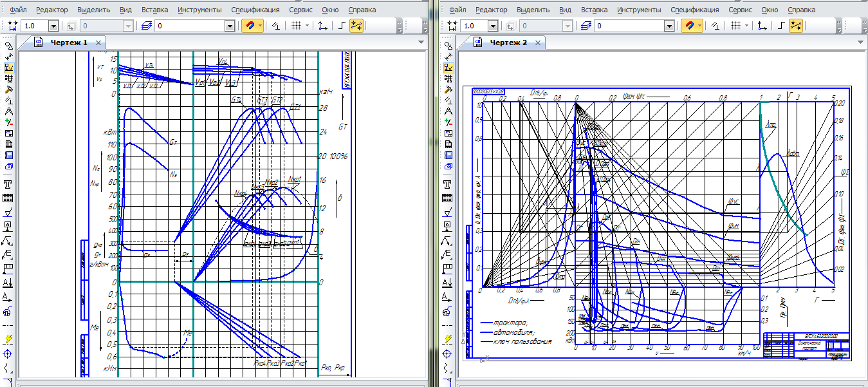Select Text tool in right window sidebar
868x387 pixels.
[x=448, y=184]
